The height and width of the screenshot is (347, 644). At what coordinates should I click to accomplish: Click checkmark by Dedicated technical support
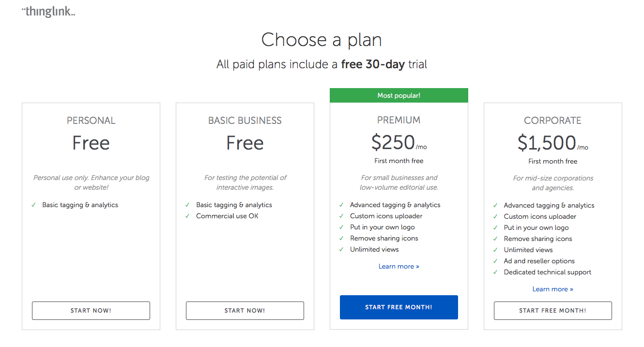(x=495, y=272)
